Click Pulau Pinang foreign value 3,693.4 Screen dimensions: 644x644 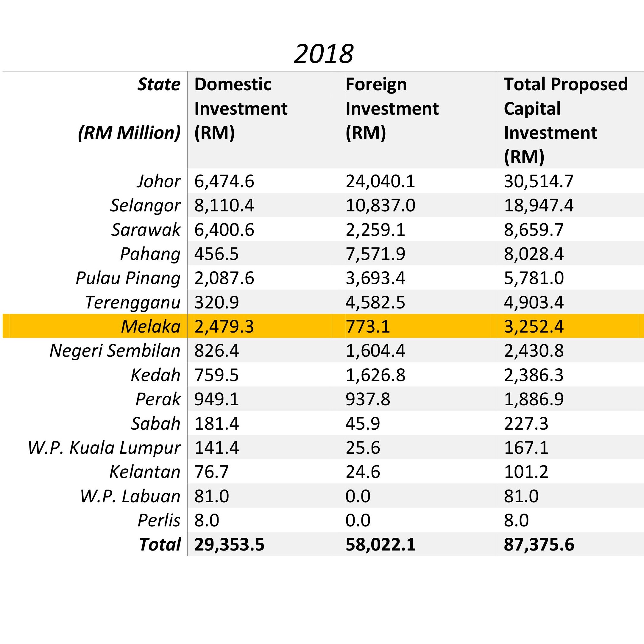[x=375, y=278]
